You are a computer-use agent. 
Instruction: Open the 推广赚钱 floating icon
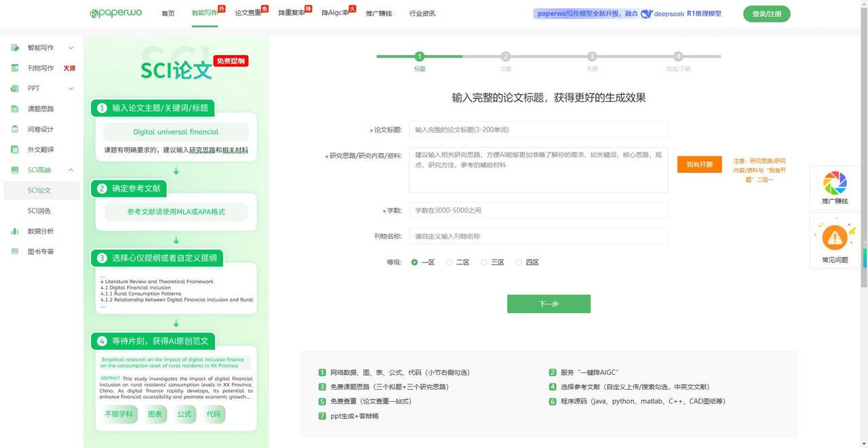pyautogui.click(x=835, y=183)
